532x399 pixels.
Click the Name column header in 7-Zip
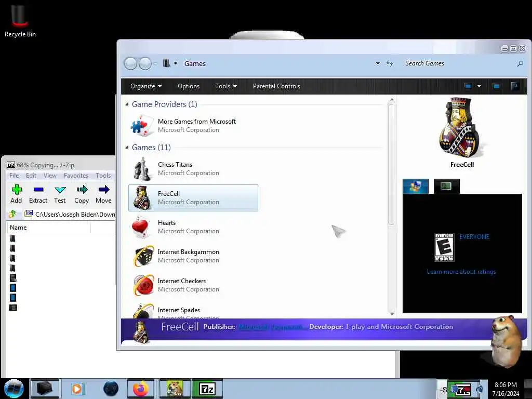point(48,228)
